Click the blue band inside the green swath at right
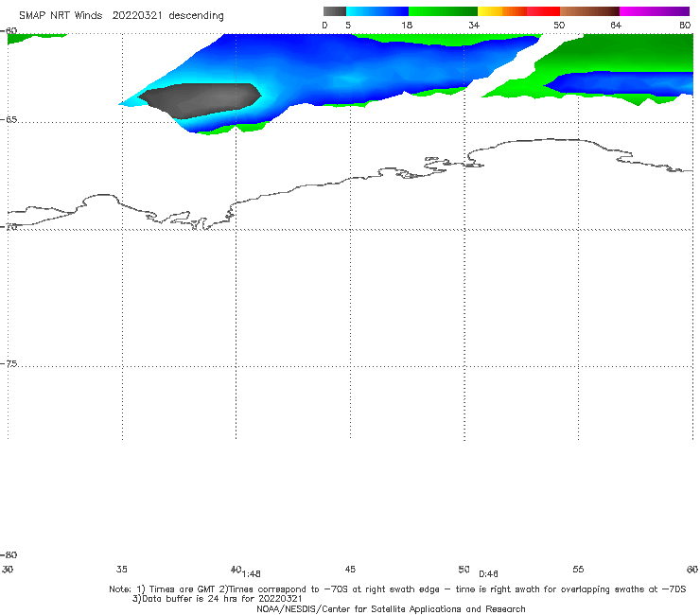The height and width of the screenshot is (615, 700). click(x=621, y=83)
